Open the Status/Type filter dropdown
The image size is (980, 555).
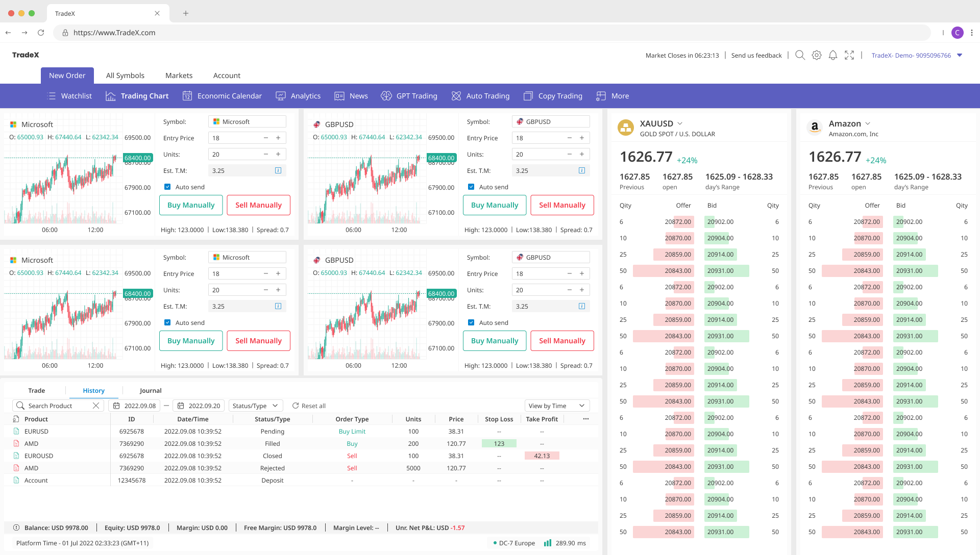(x=255, y=406)
